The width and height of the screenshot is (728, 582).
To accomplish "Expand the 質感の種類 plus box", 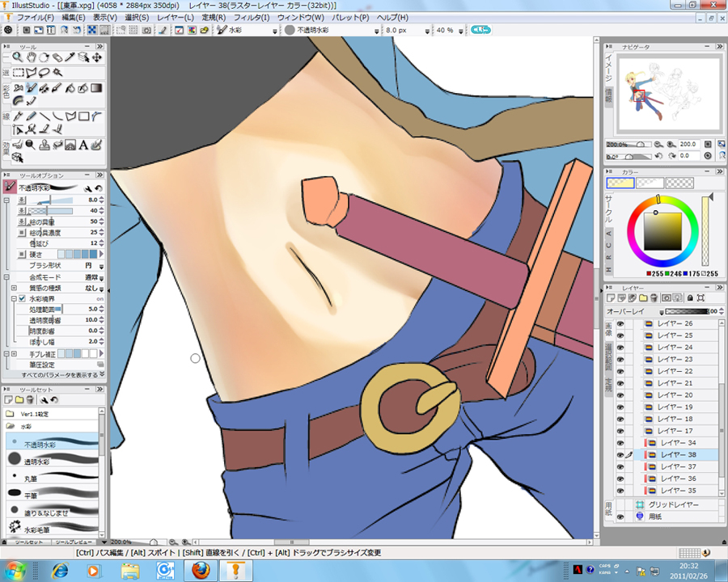I will click(14, 288).
